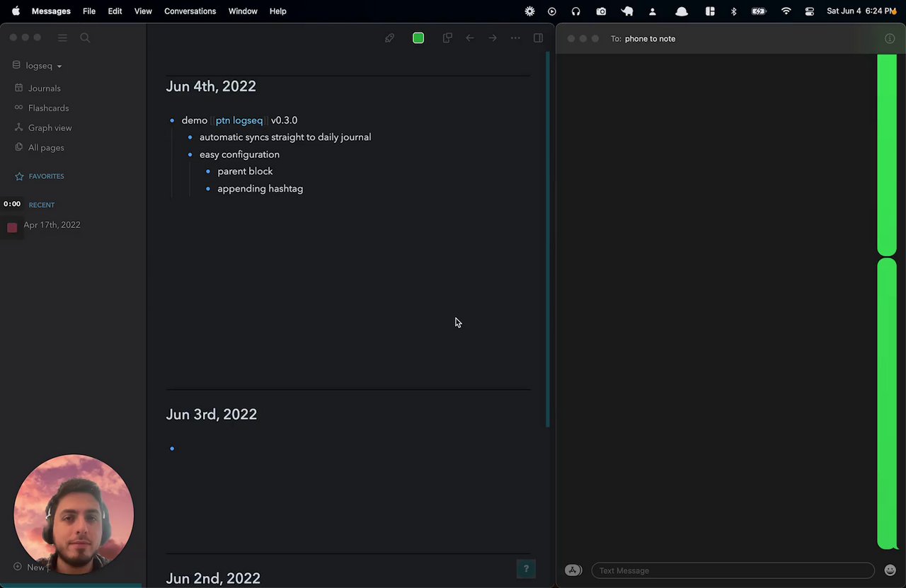This screenshot has height=588, width=906.
Task: Click the 'automatic syncs straight to daily journal' block
Action: pyautogui.click(x=285, y=137)
